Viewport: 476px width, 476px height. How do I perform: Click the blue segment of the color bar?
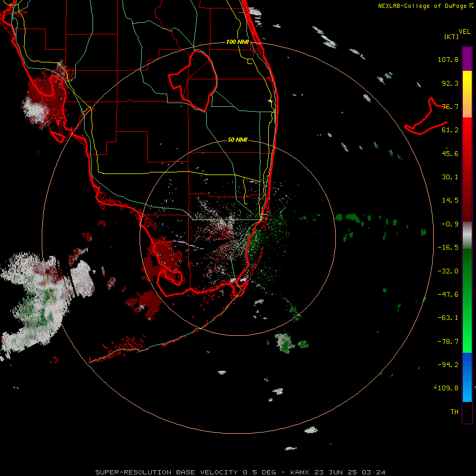point(467,377)
